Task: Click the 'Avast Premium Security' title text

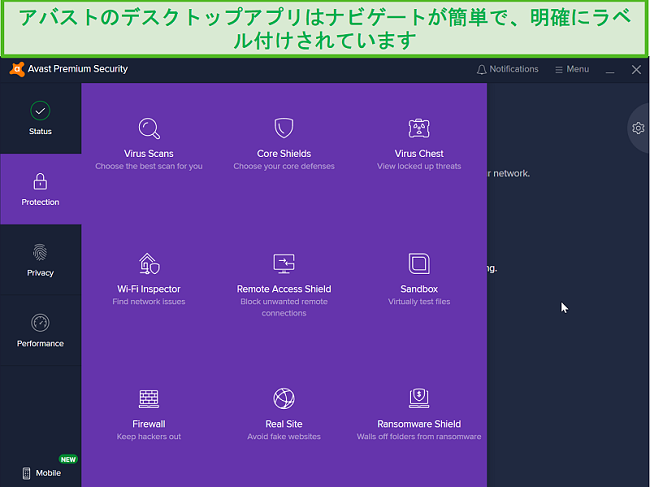Action: (x=78, y=69)
